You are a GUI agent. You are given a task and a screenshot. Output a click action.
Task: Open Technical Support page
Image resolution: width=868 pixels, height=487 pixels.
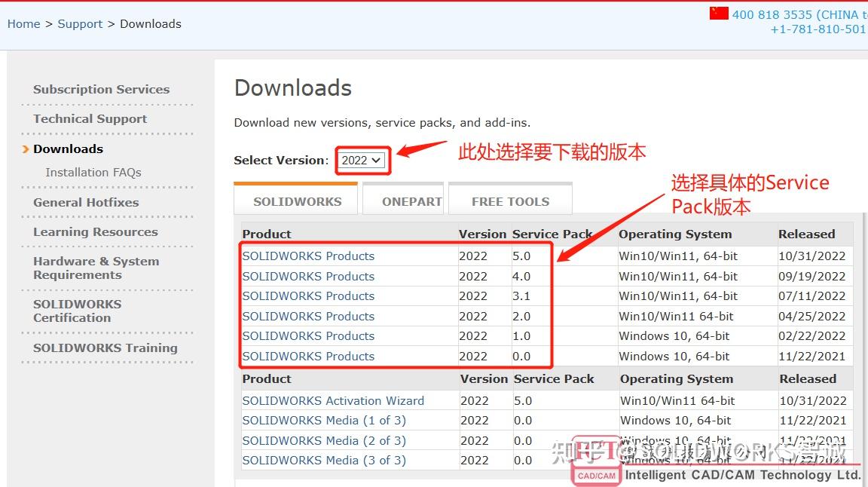(90, 118)
